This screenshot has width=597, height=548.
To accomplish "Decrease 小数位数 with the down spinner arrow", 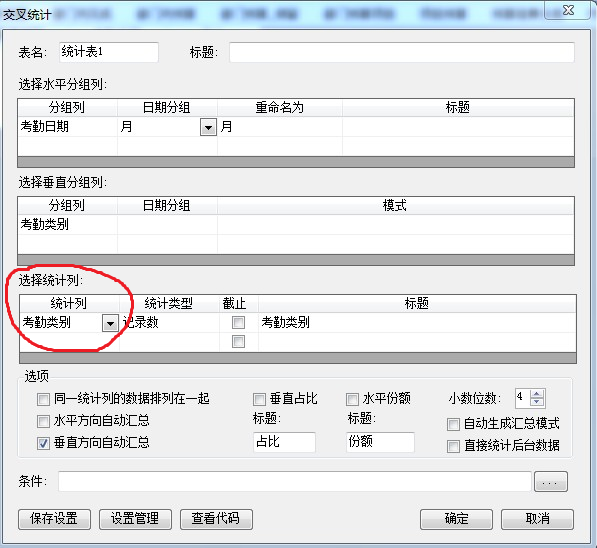I will click(x=537, y=402).
